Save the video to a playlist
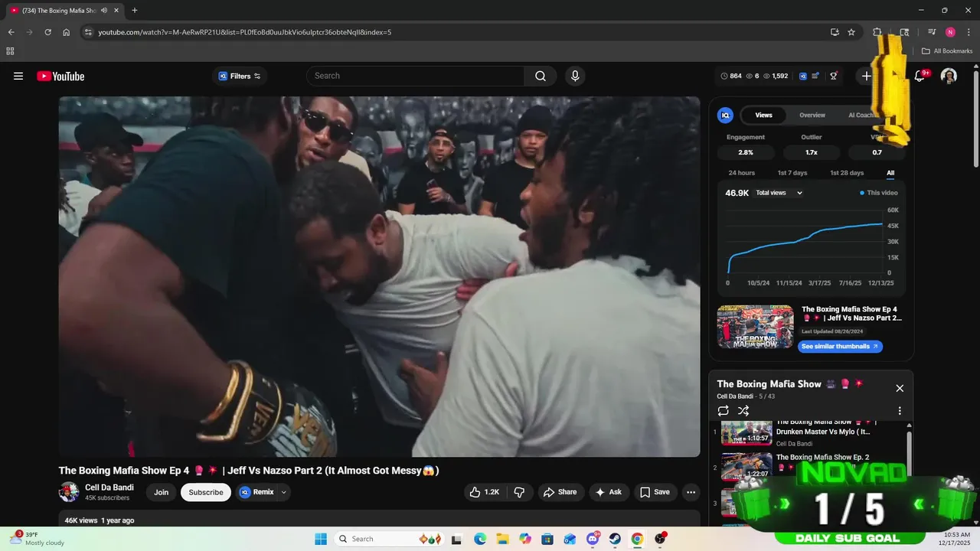Viewport: 980px width, 551px height. point(655,492)
